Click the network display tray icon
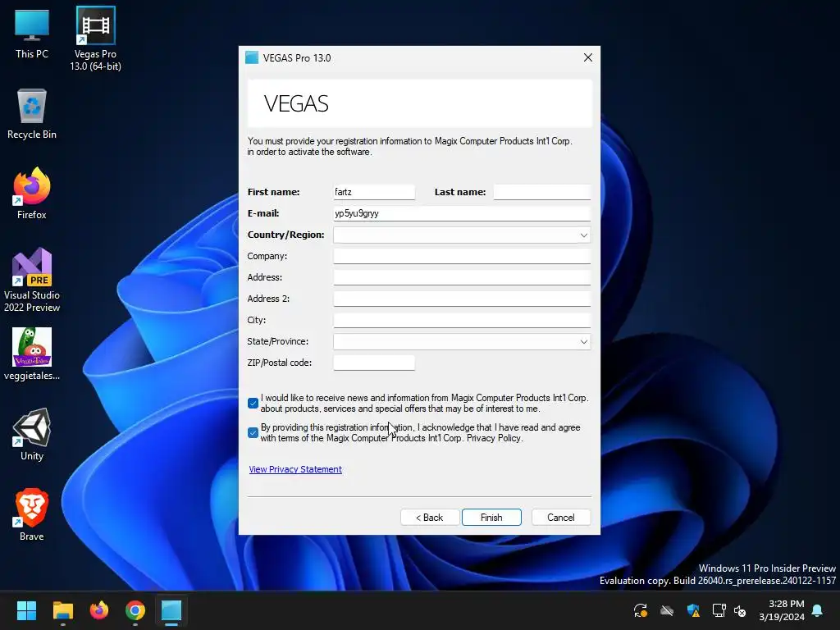This screenshot has width=840, height=630. click(x=719, y=610)
